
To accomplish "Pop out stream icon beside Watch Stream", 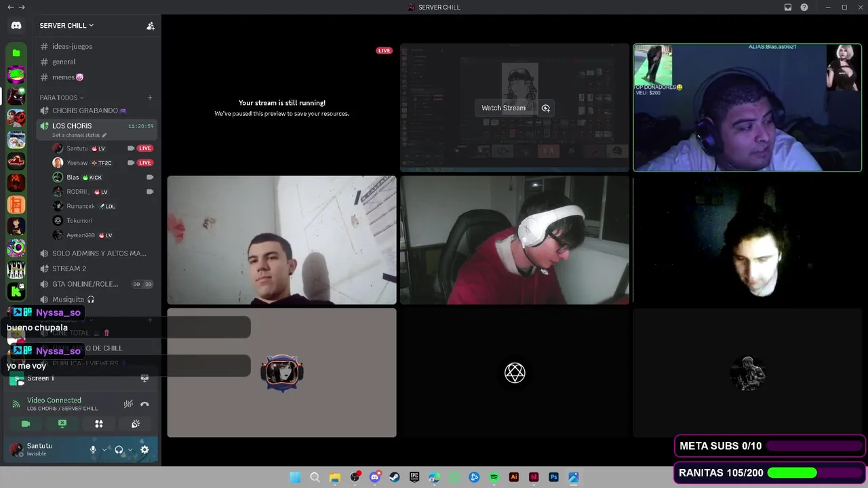I will tap(546, 108).
